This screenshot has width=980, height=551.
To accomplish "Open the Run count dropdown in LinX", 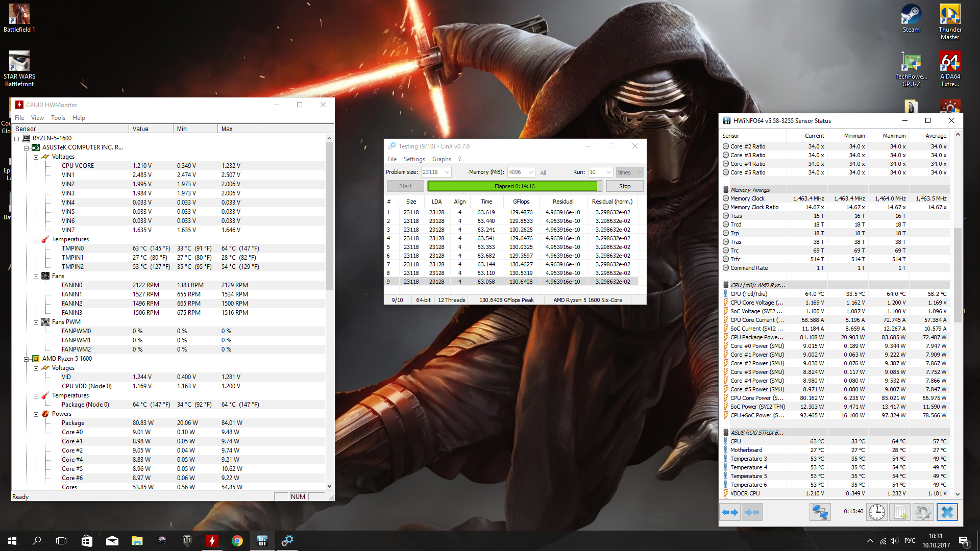I will [608, 172].
